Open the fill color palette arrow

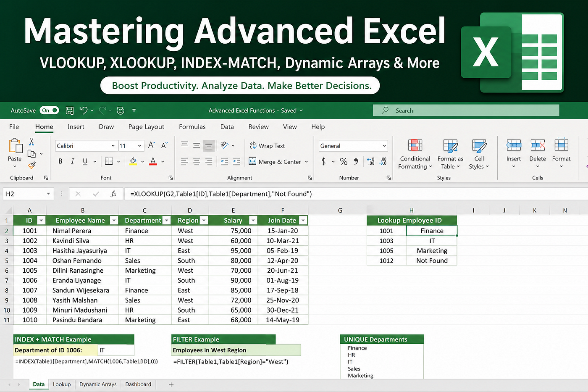142,161
